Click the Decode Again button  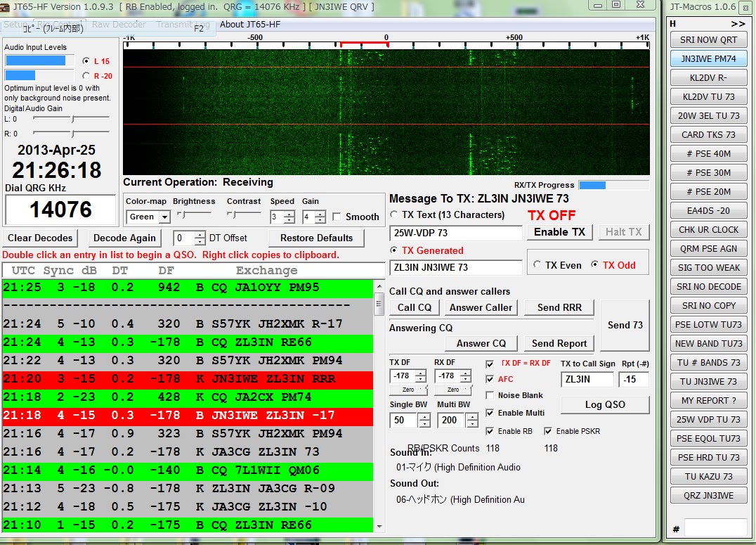pos(124,238)
